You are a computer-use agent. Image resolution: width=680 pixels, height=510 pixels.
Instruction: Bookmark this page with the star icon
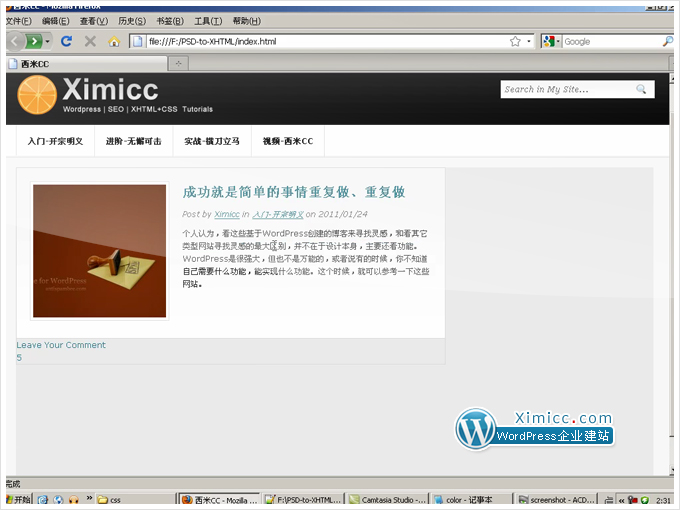(515, 41)
